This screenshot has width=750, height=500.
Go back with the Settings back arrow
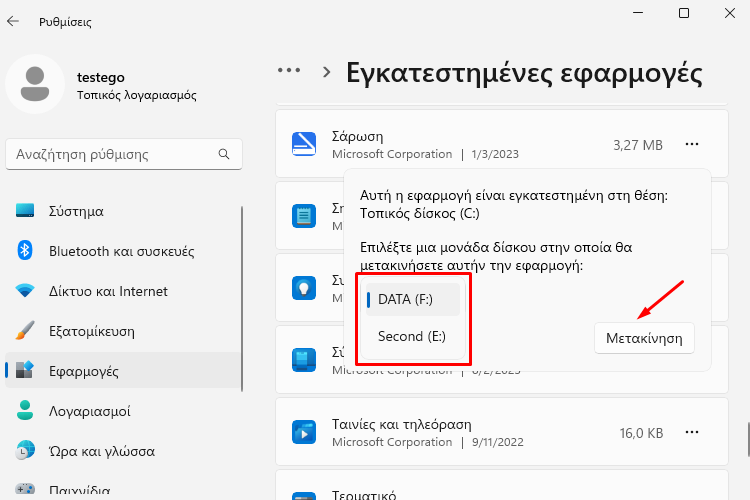point(13,21)
